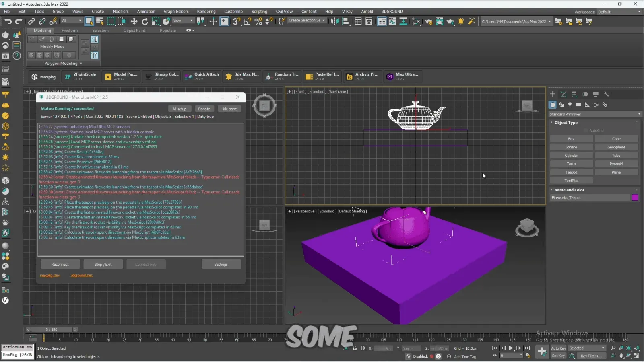Open Select by Name tool
Viewport: 644px width, 362px height.
point(100,21)
